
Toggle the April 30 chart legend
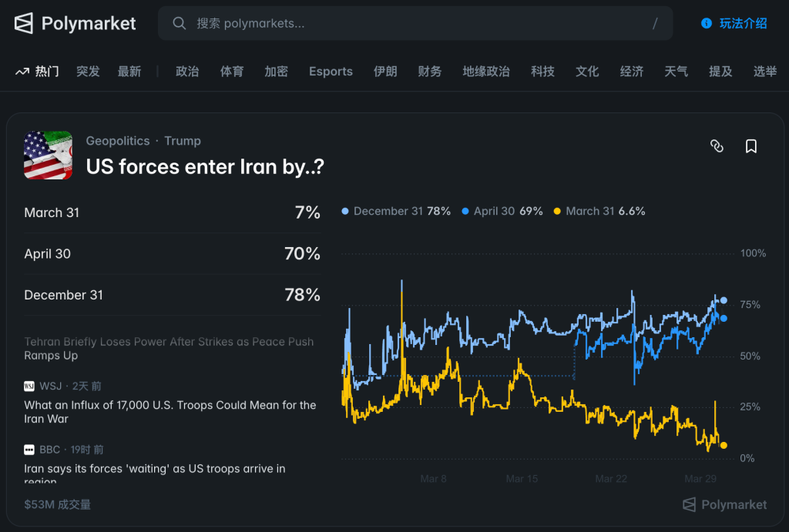502,211
